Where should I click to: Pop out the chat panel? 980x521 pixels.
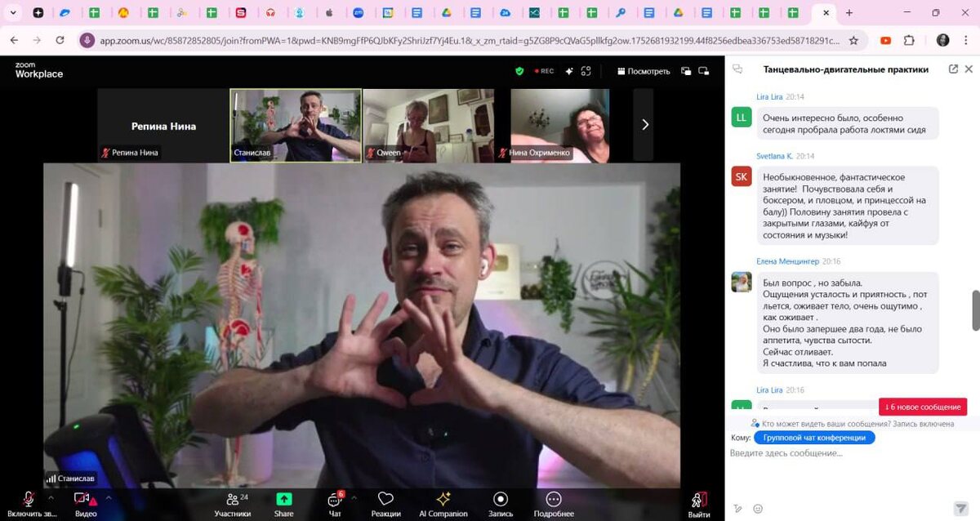pyautogui.click(x=953, y=69)
